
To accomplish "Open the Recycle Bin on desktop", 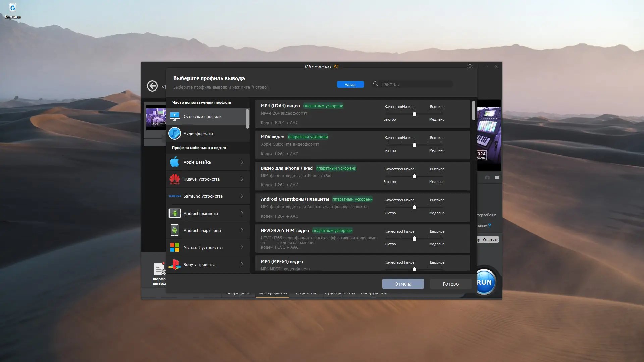I will point(12,8).
